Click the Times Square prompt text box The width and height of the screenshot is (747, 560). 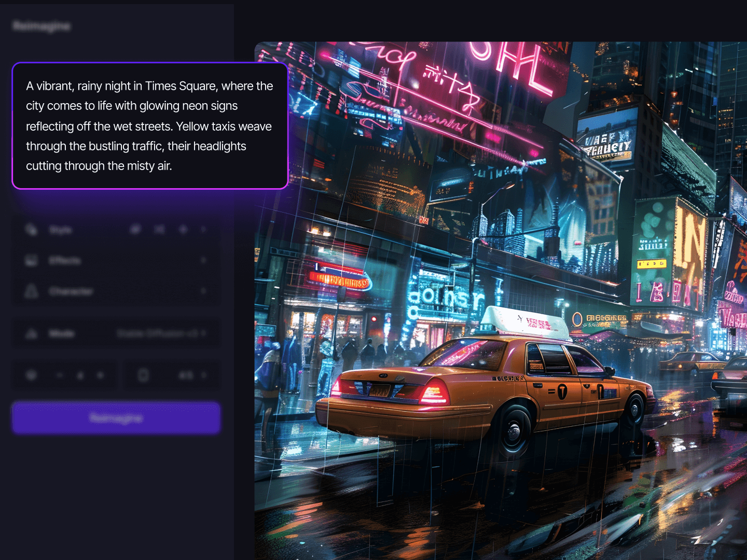tap(149, 126)
